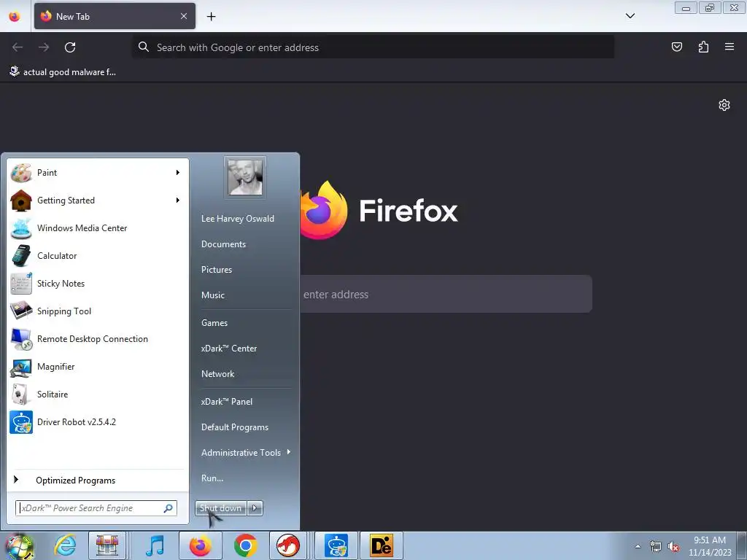Open Documents from Start menu
Viewport: 747px width, 560px height.
(x=223, y=244)
